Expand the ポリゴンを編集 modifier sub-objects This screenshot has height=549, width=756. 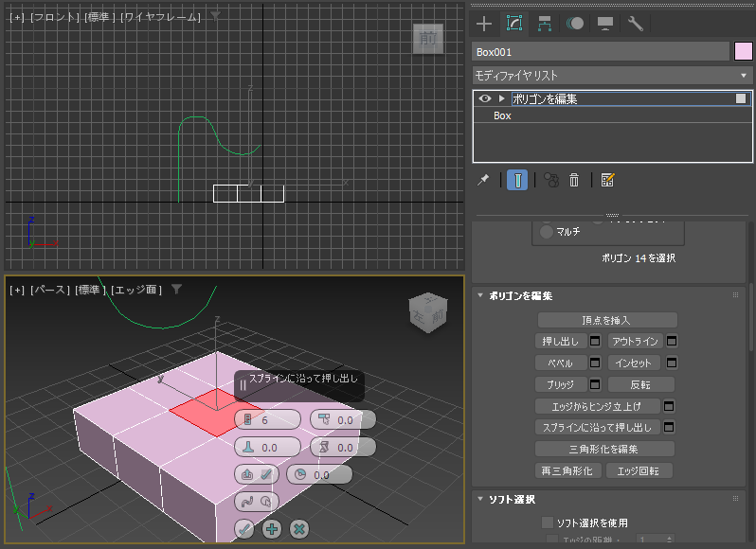pos(502,98)
